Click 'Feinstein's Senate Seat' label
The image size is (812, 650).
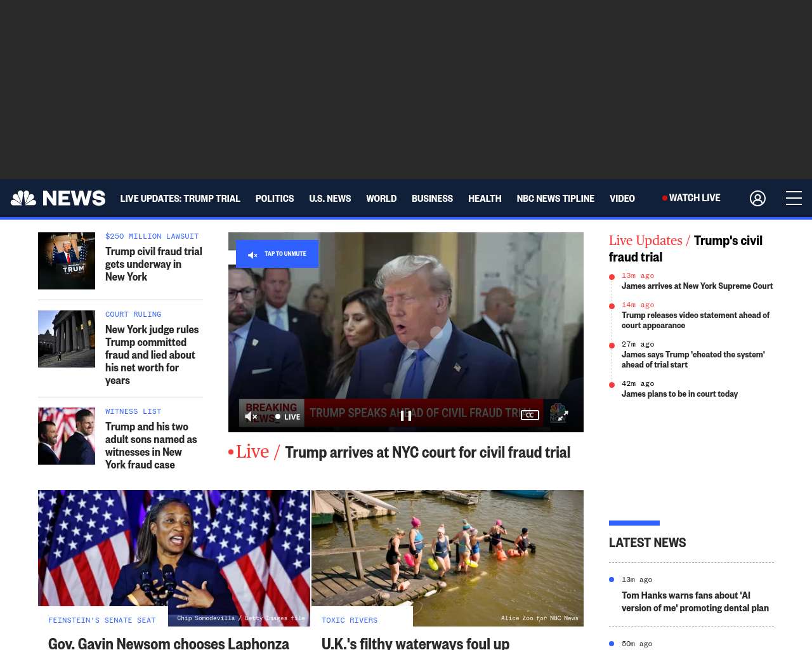point(101,620)
